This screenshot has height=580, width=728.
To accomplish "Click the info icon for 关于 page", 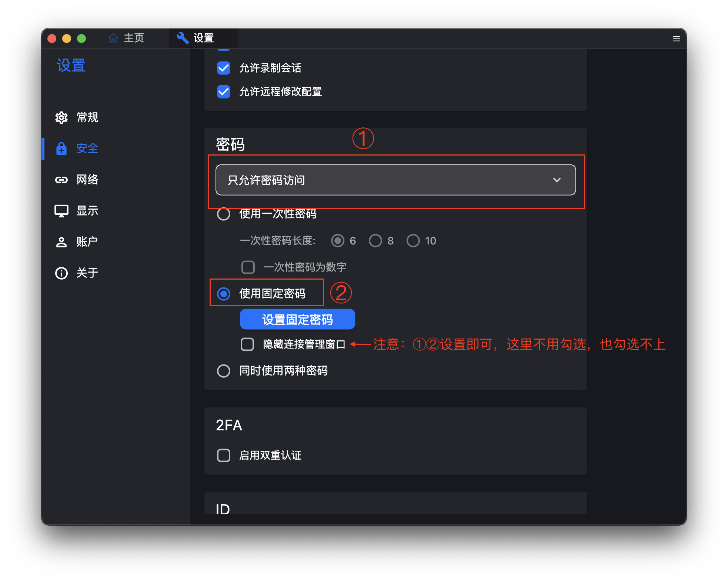I will 61,273.
